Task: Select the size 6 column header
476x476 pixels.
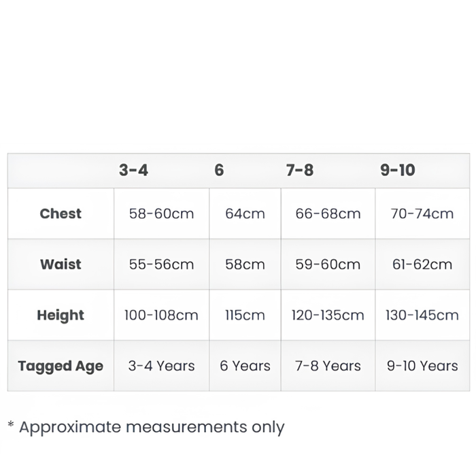Action: point(219,170)
